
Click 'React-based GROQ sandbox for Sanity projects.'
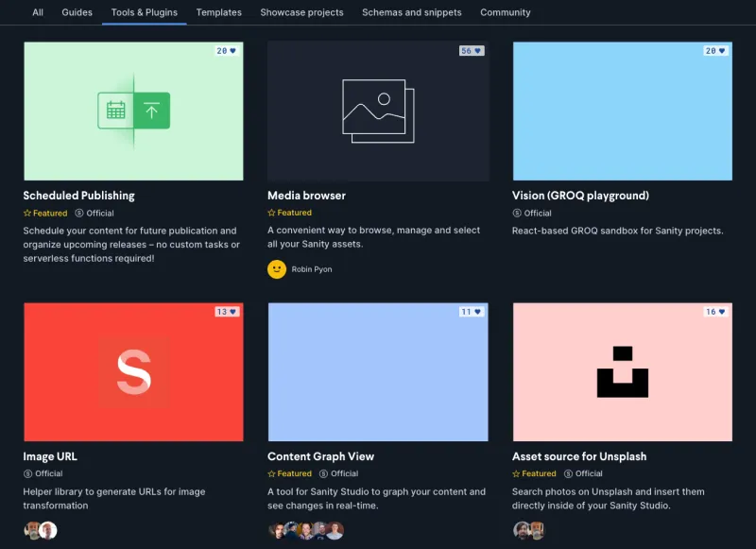point(618,231)
